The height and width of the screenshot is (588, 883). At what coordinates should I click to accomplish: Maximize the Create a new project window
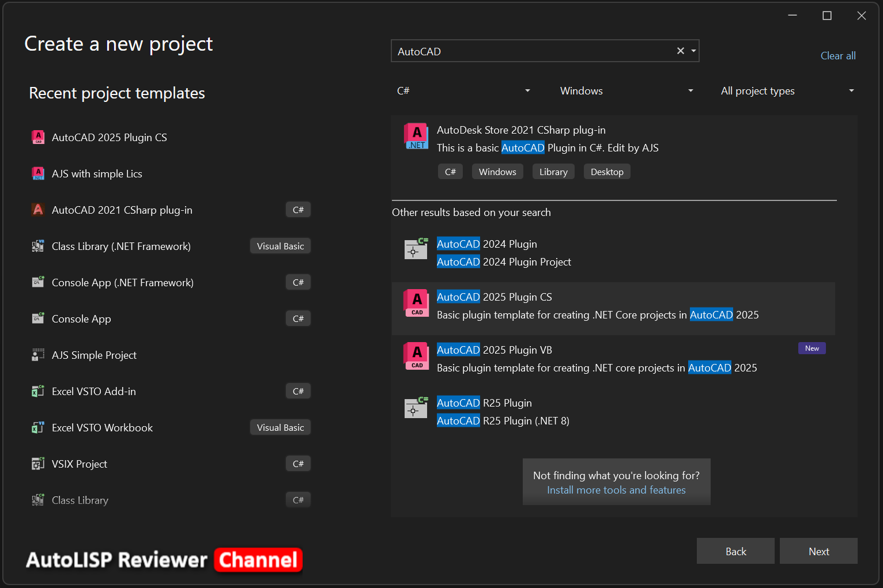click(827, 16)
